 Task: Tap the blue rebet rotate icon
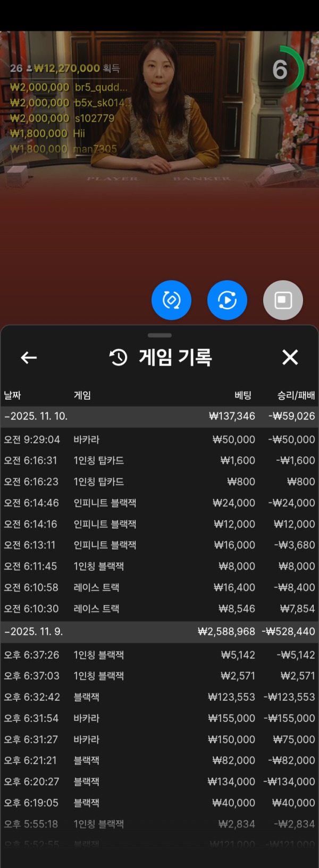click(171, 300)
